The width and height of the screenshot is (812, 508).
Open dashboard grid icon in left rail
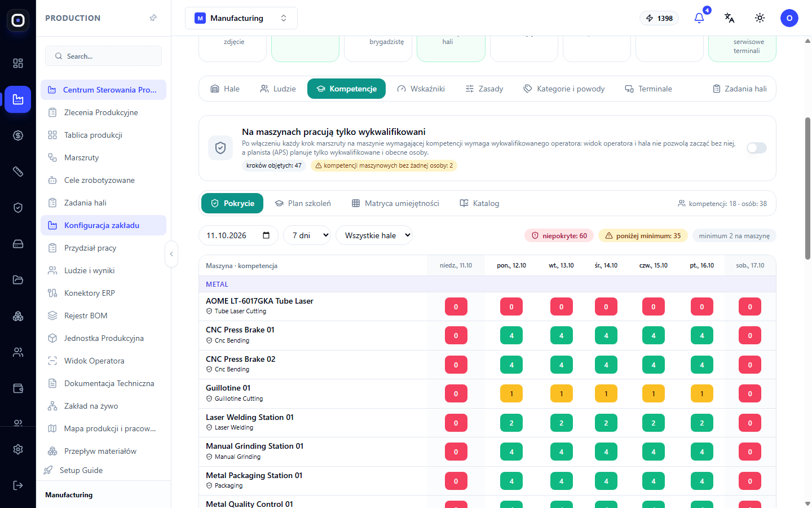click(18, 63)
